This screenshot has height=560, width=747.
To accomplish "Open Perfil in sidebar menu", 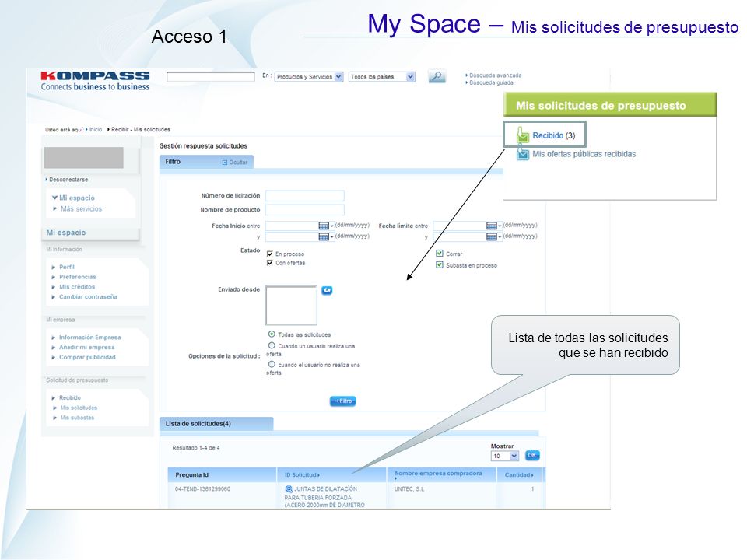I will tap(67, 267).
